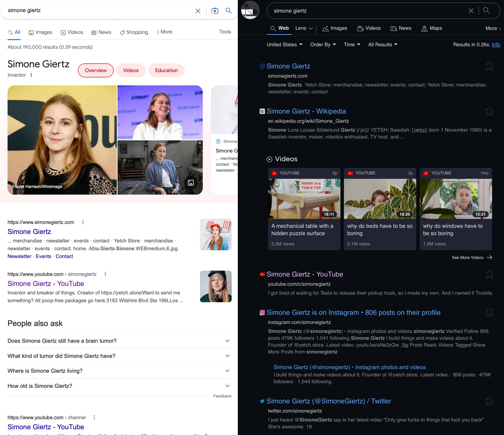Open the Kagi dog logo home icon
This screenshot has width=504, height=435.
(250, 10)
